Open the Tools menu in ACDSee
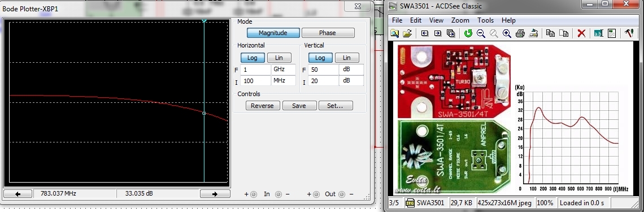The image size is (644, 212). point(485,20)
